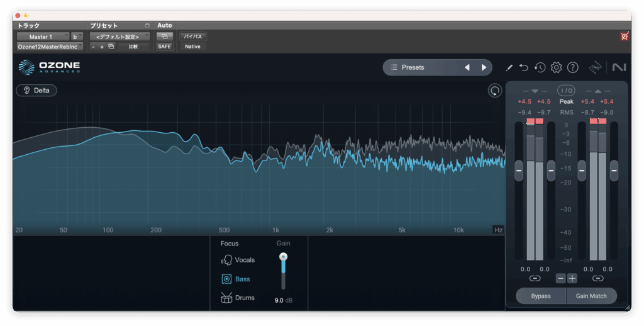This screenshot has width=644, height=326.
Task: Click the Native Instruments NI logo
Action: pyautogui.click(x=619, y=67)
